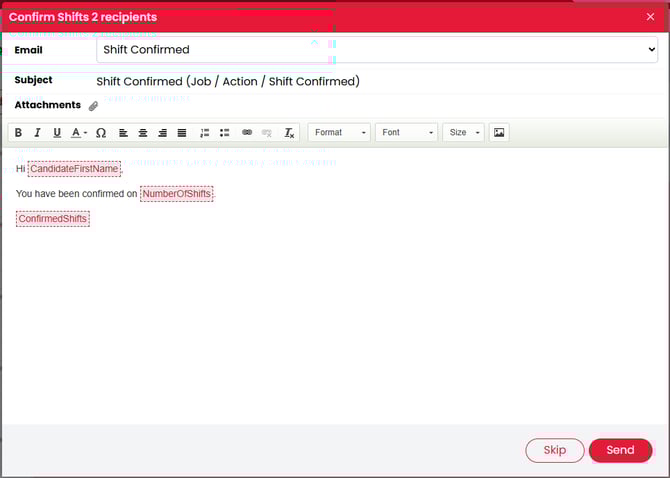670x478 pixels.
Task: Center align the text
Action: [x=143, y=133]
